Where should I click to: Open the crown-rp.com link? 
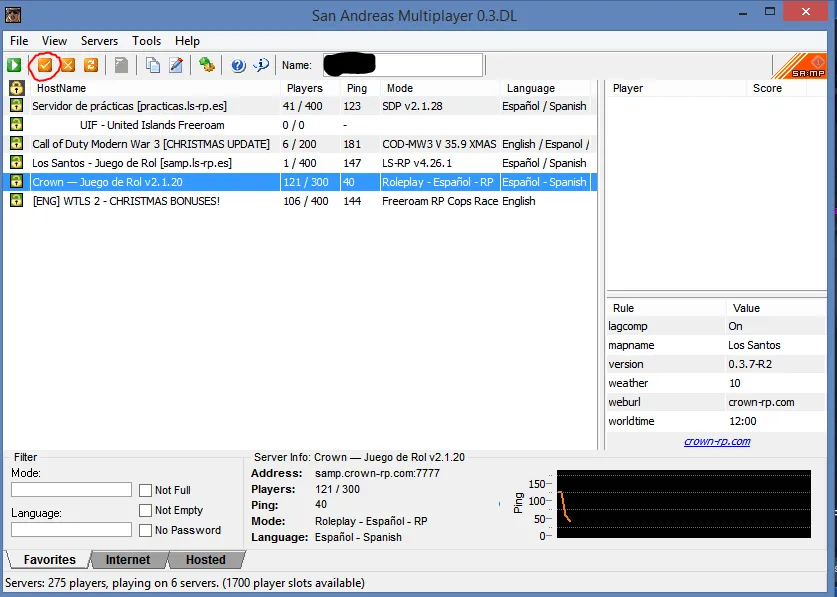pos(717,442)
